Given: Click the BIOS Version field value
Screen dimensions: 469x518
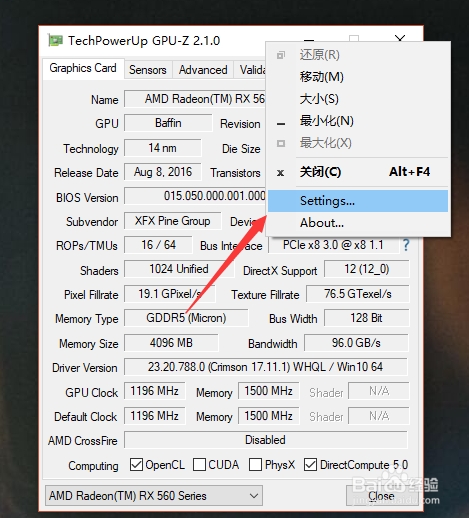Looking at the screenshot, I should 195,196.
